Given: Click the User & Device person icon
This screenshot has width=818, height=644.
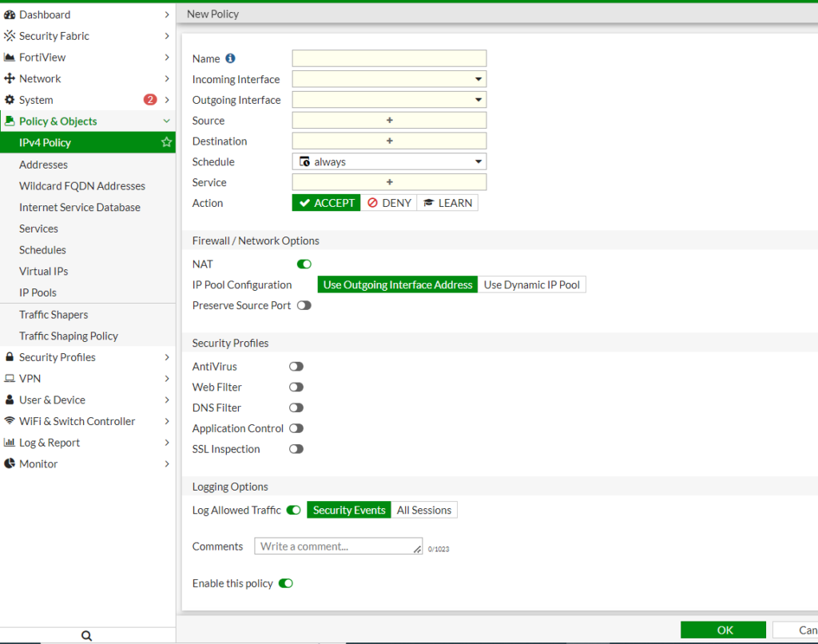Looking at the screenshot, I should [x=10, y=400].
